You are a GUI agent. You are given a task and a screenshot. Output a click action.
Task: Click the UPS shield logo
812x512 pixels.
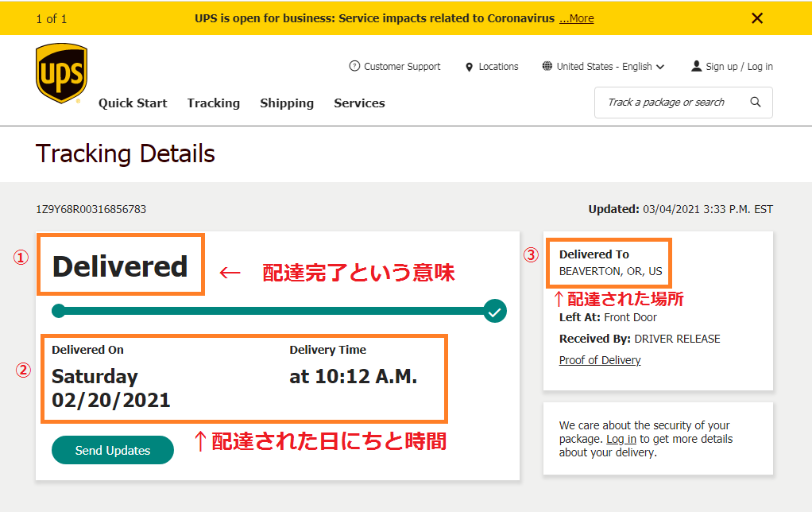coord(61,73)
